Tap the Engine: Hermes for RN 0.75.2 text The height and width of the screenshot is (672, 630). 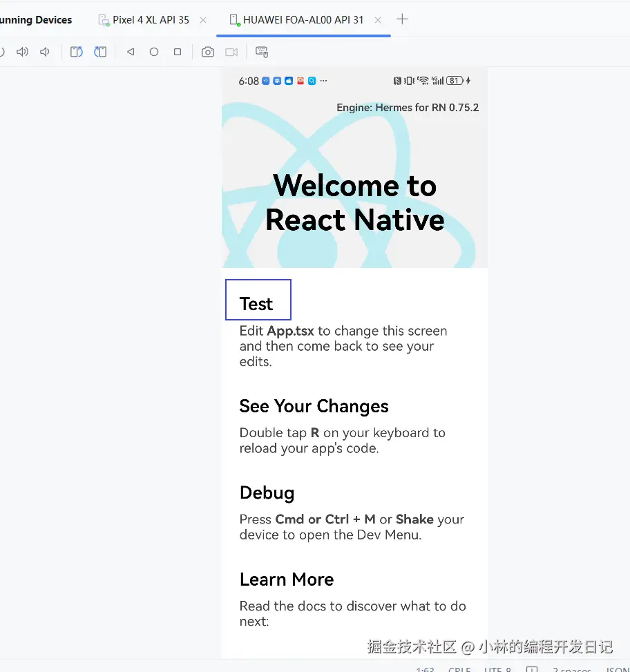coord(408,108)
